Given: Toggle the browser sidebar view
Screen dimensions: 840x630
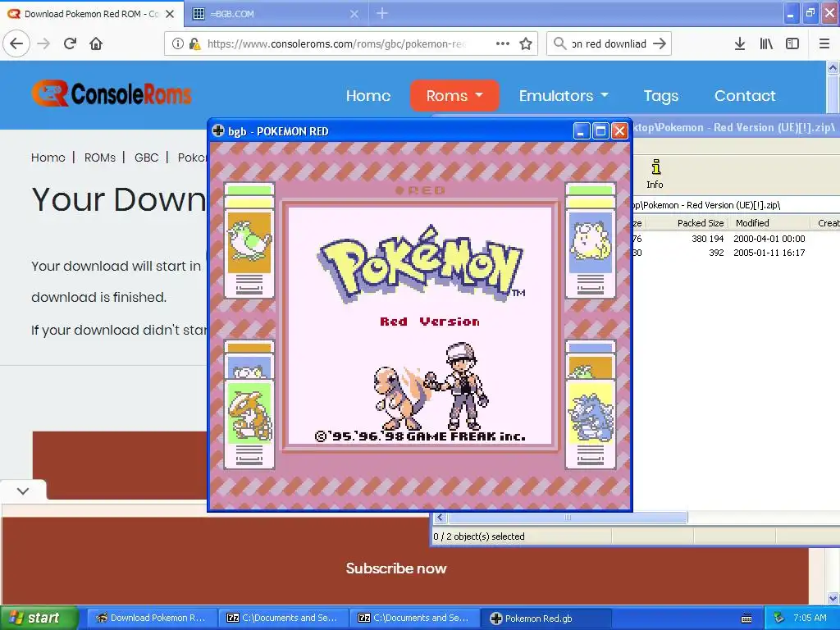Looking at the screenshot, I should point(792,43).
